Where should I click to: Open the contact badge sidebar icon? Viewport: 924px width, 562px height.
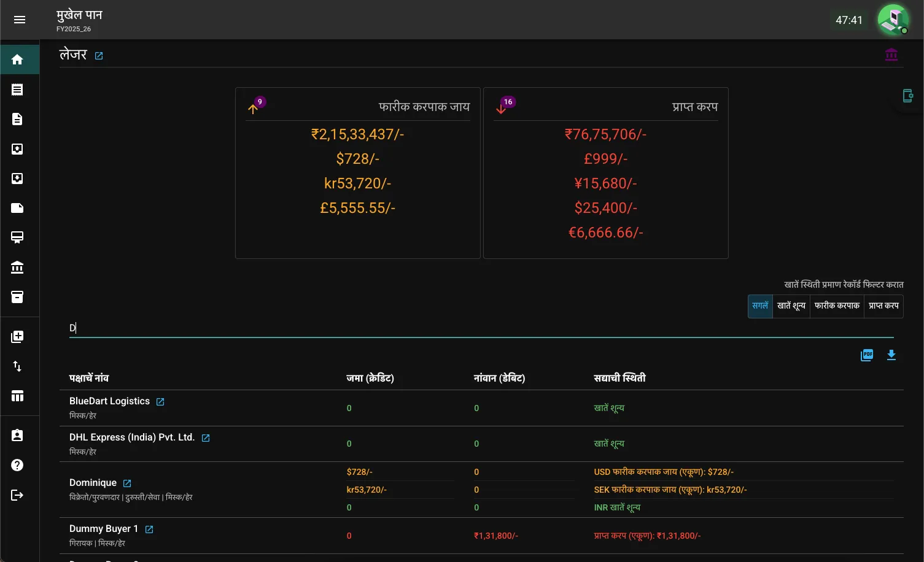click(17, 436)
